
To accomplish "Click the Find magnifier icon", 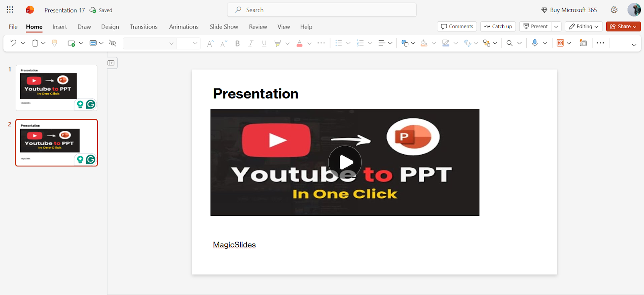I will point(510,43).
